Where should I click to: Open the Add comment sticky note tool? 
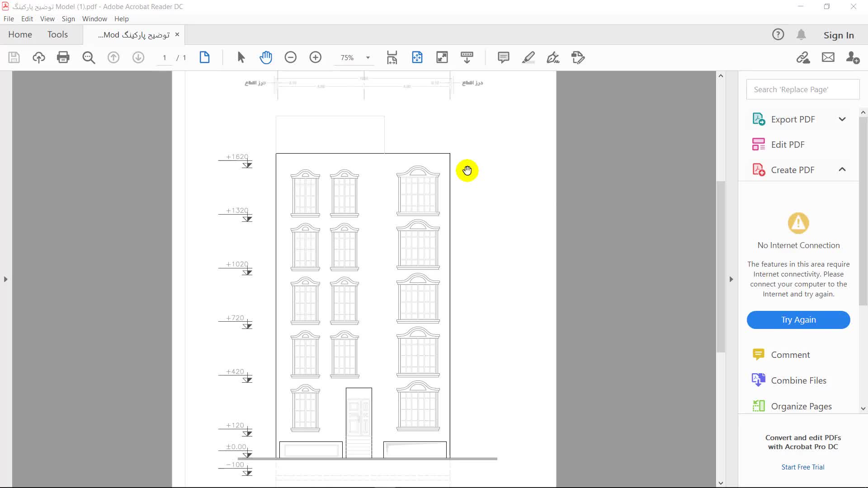pos(503,57)
